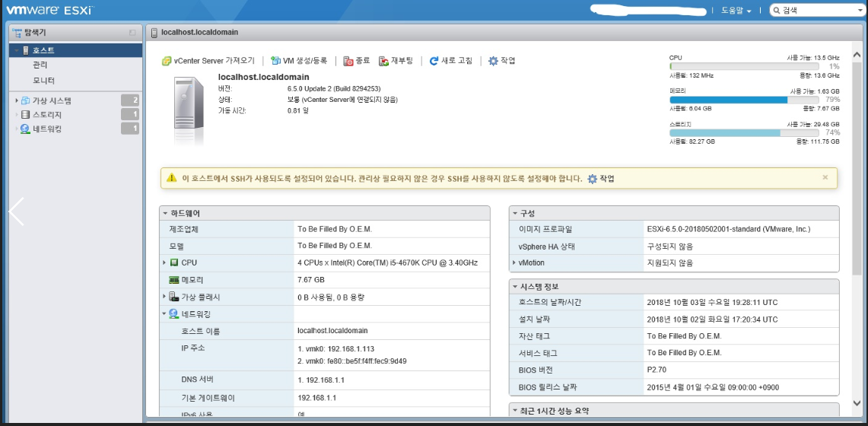Select 관리 under host
868x426 pixels.
[40, 65]
